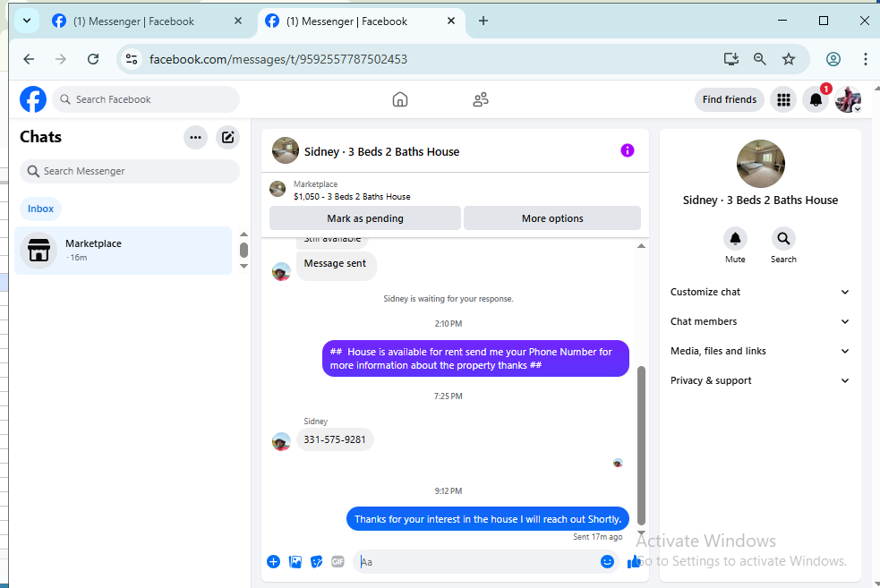The width and height of the screenshot is (880, 588).
Task: Open the browser zoom magnifier icon
Action: 759,59
